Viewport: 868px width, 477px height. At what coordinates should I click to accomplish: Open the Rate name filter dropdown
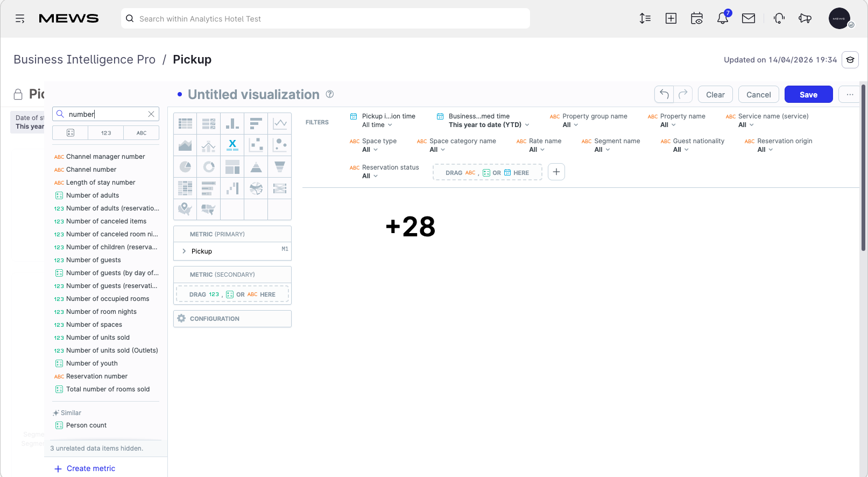tap(539, 145)
